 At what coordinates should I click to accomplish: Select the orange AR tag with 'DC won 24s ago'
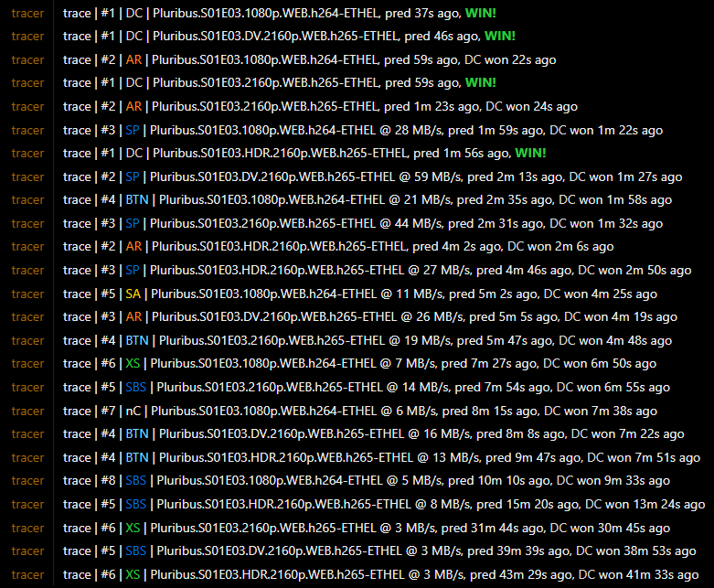133,107
